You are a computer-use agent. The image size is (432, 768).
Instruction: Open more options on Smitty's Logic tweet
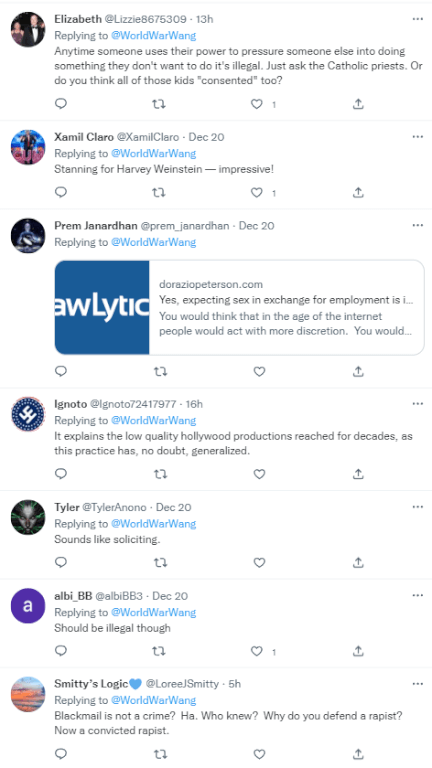(417, 684)
